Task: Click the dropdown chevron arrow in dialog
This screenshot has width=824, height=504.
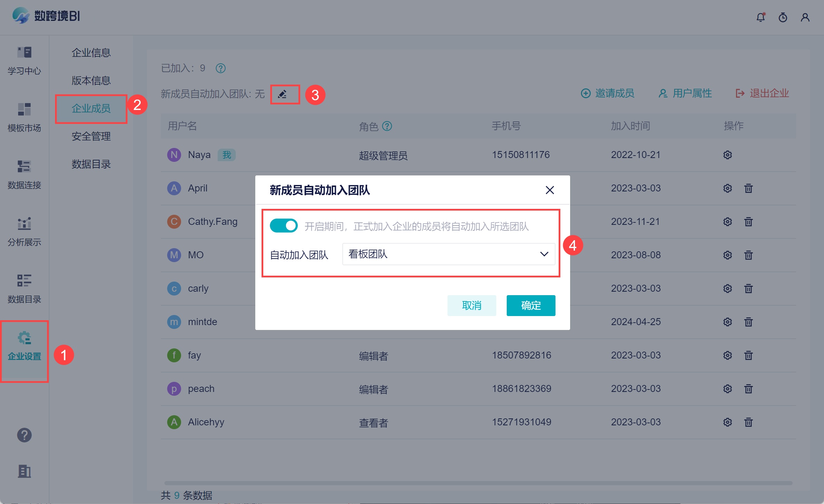Action: (x=544, y=254)
